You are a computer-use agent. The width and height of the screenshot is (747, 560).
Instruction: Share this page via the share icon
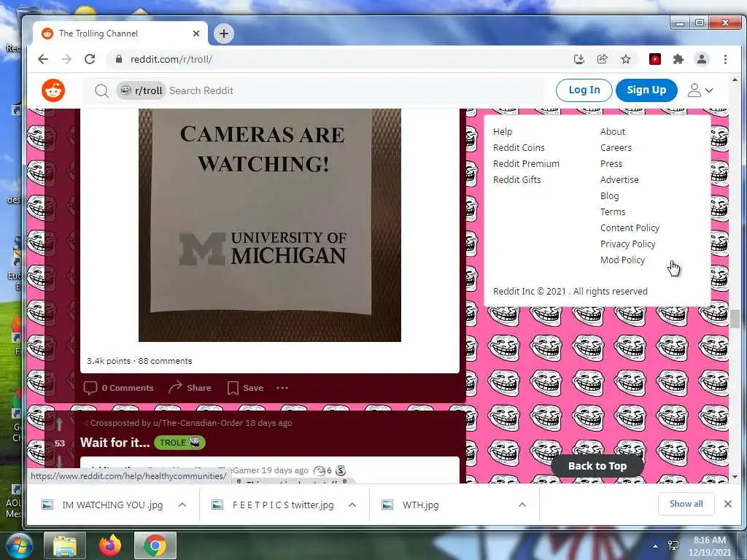(602, 59)
